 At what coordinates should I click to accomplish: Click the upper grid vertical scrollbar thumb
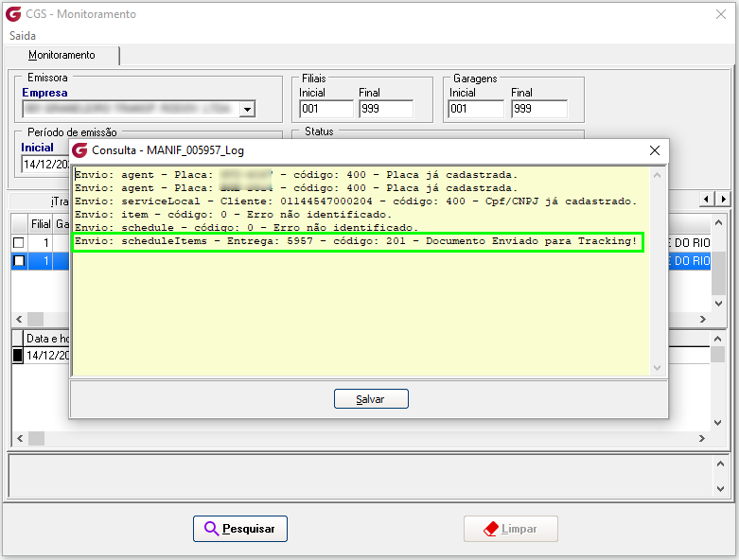click(x=718, y=271)
